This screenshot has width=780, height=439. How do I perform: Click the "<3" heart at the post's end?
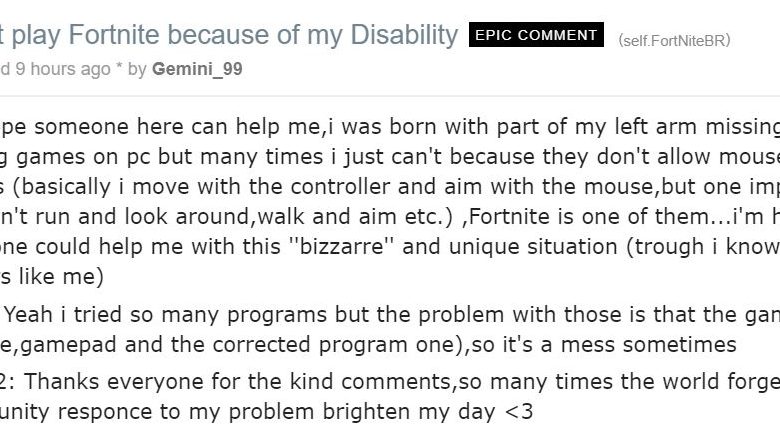point(519,412)
